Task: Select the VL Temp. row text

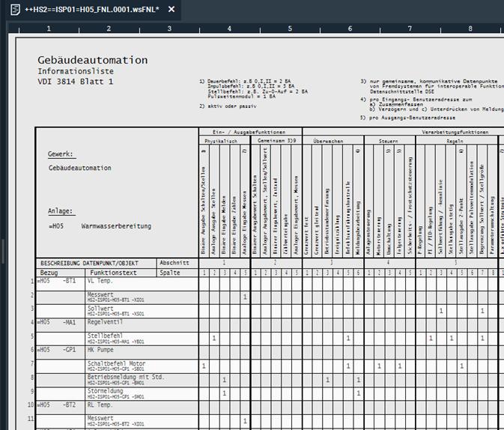Action: (100, 281)
